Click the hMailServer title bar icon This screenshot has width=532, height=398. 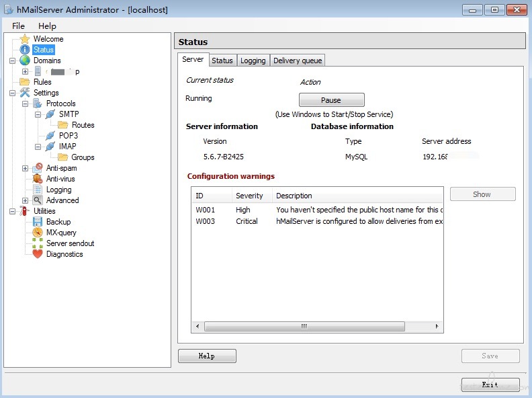[9, 9]
